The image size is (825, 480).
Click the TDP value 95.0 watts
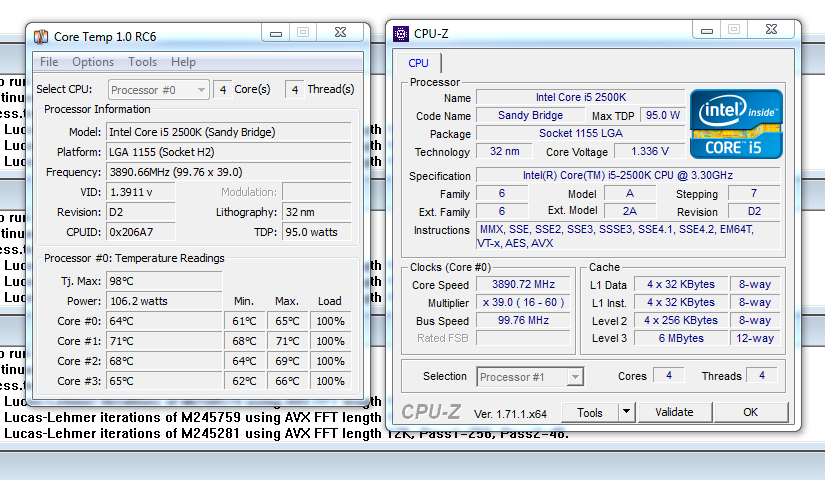(317, 232)
